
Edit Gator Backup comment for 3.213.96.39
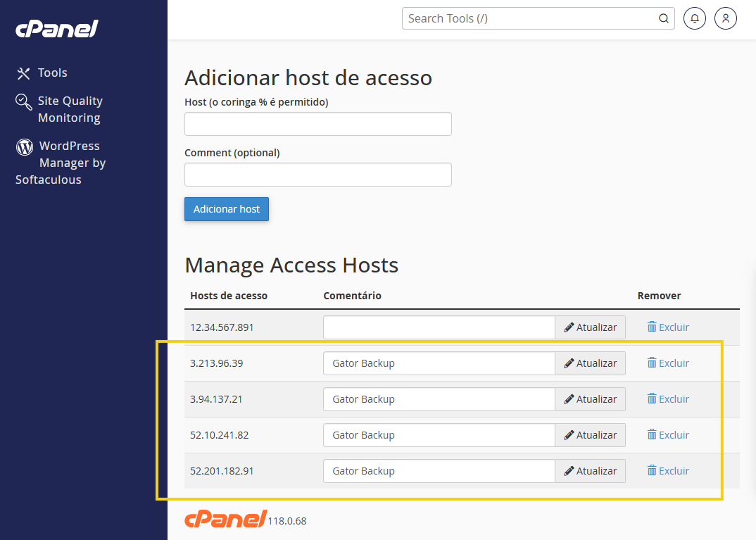tap(439, 363)
